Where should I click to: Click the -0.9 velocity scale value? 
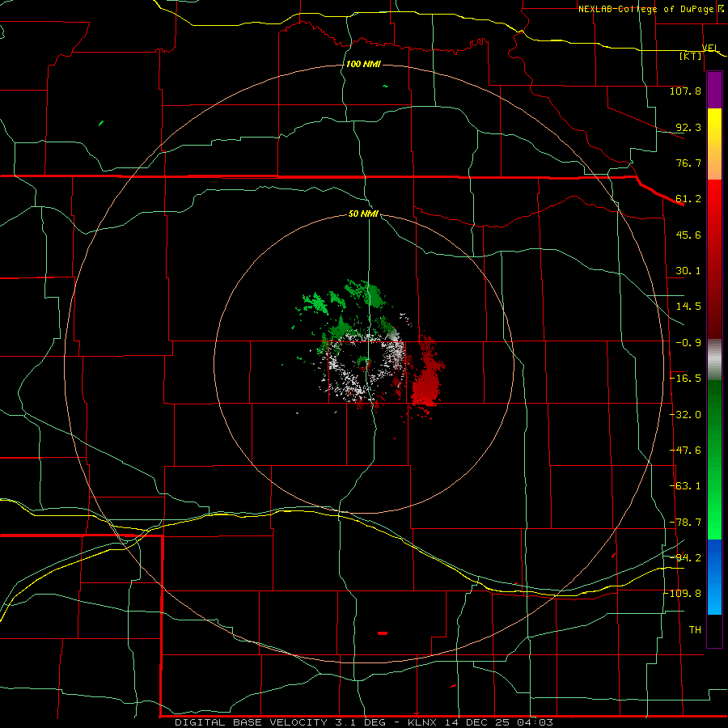(x=688, y=343)
